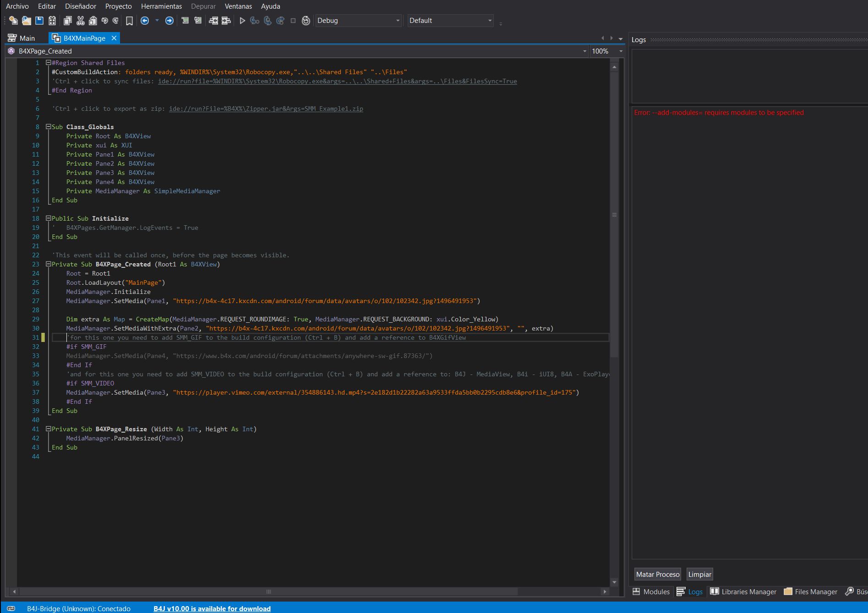This screenshot has height=613, width=868.
Task: Open the Debug build mode dropdown
Action: [x=358, y=21]
